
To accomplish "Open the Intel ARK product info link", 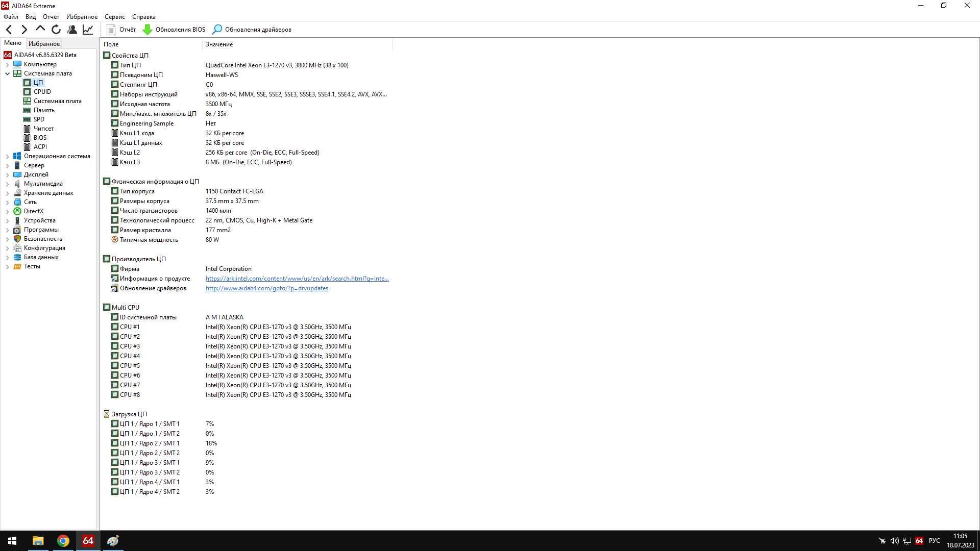I will [297, 279].
